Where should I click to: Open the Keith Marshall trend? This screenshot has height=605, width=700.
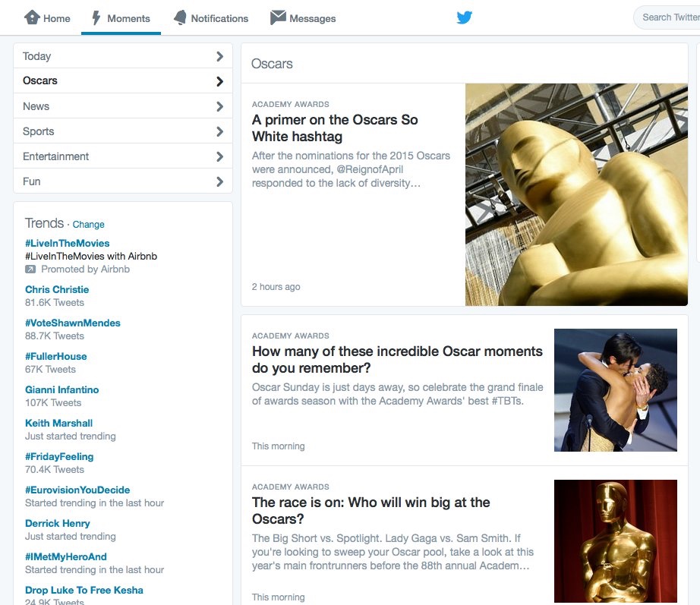[58, 423]
